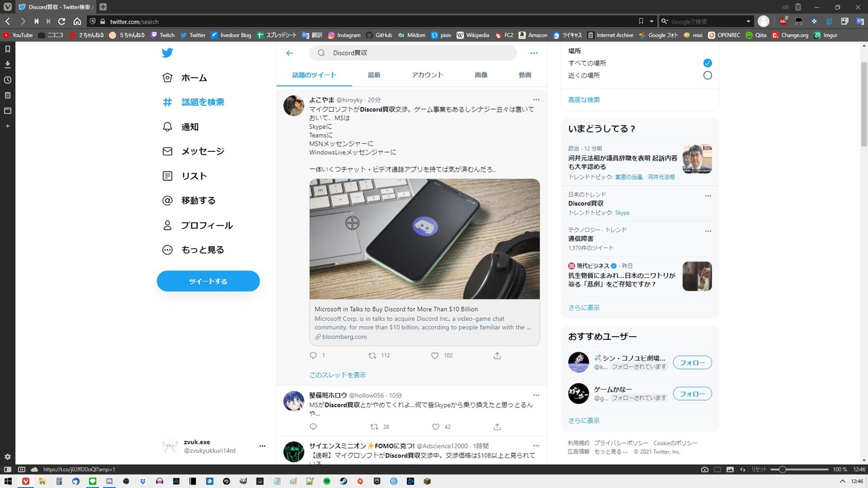Retweet よこやま's tweet with 112 retweets
Image resolution: width=868 pixels, height=488 pixels.
(x=372, y=355)
